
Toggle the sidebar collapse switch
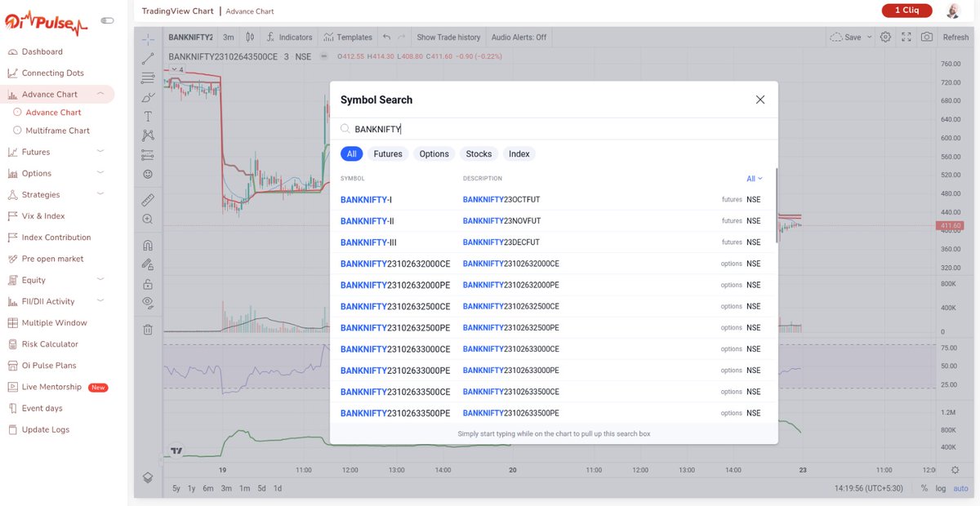click(x=108, y=20)
